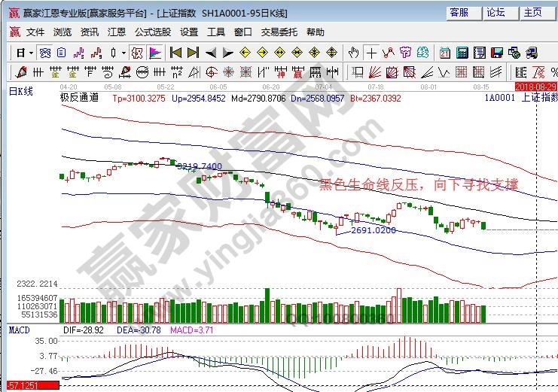
Task: Toggle the crosshair cursor tool
Action: pyautogui.click(x=371, y=53)
